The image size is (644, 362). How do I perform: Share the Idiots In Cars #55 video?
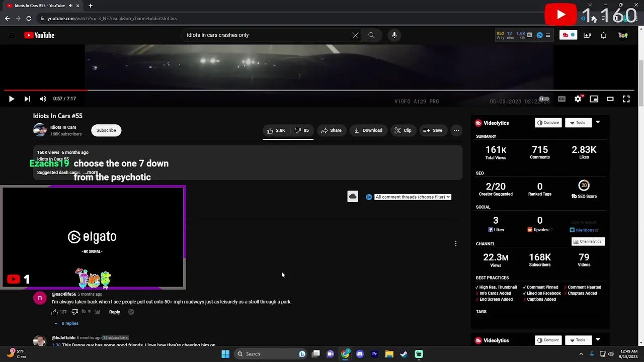331,130
